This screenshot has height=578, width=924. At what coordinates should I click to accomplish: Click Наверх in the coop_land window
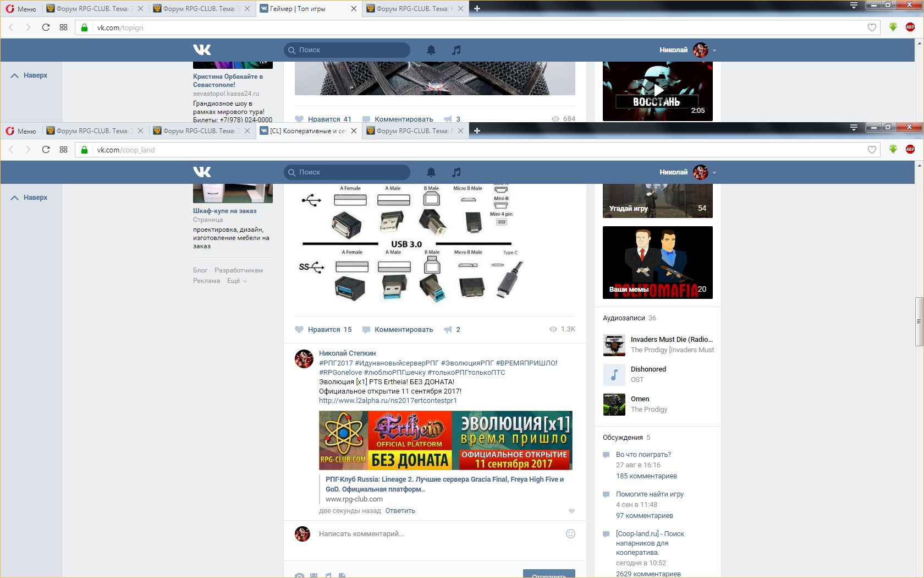[29, 198]
